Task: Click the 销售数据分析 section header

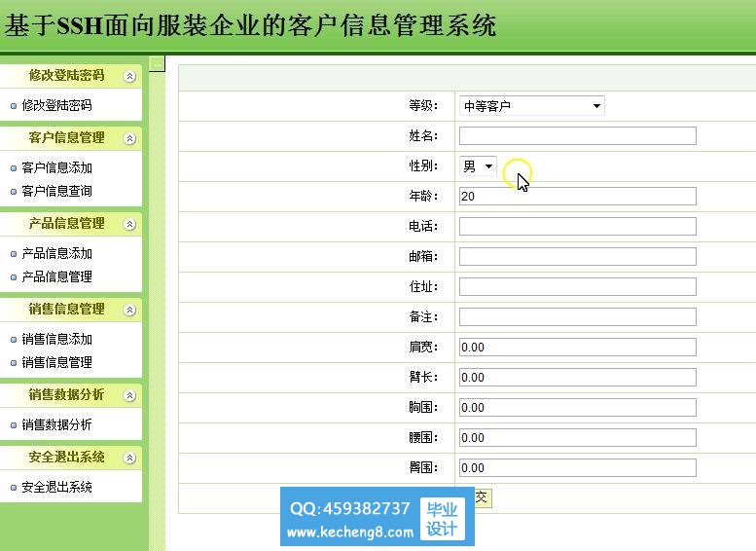Action: point(71,395)
